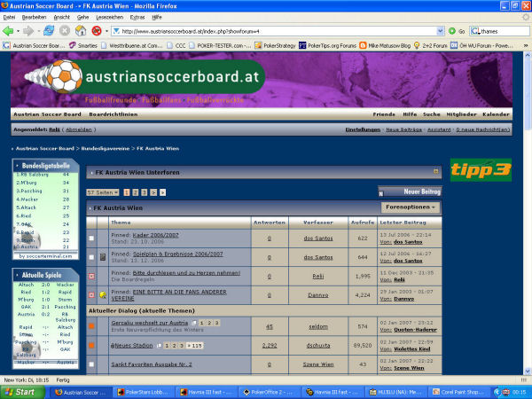
Task: Click the Forward navigation arrow
Action: (28, 31)
